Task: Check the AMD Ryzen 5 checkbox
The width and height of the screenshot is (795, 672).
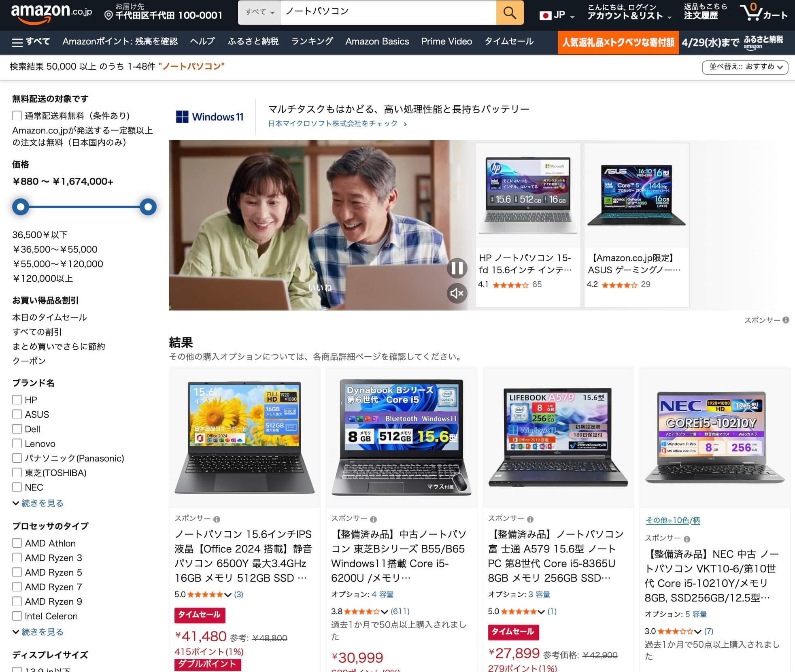Action: click(x=17, y=572)
